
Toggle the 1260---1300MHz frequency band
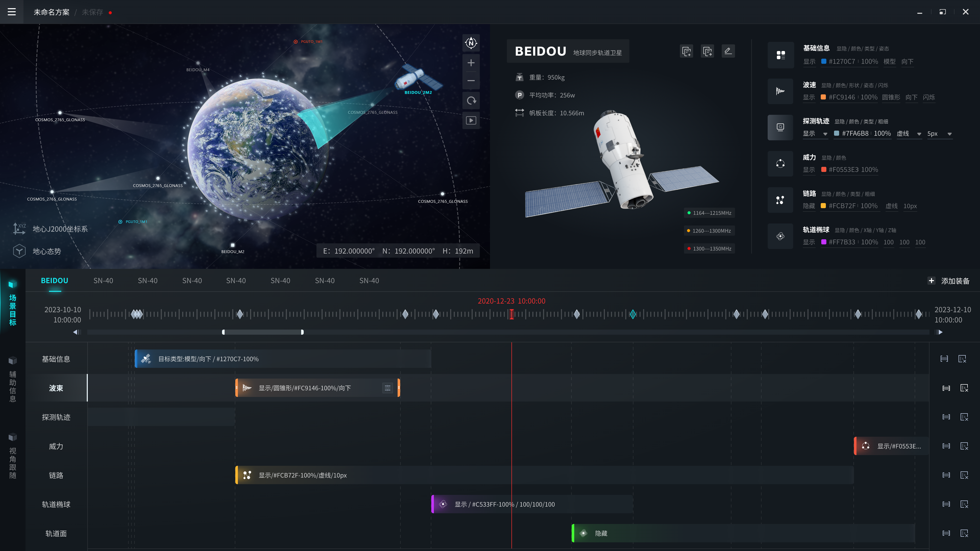709,231
